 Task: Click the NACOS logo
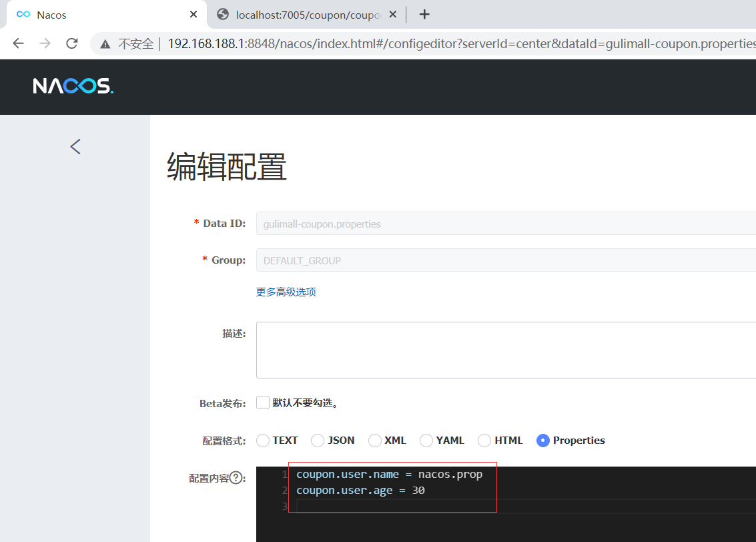coord(73,86)
